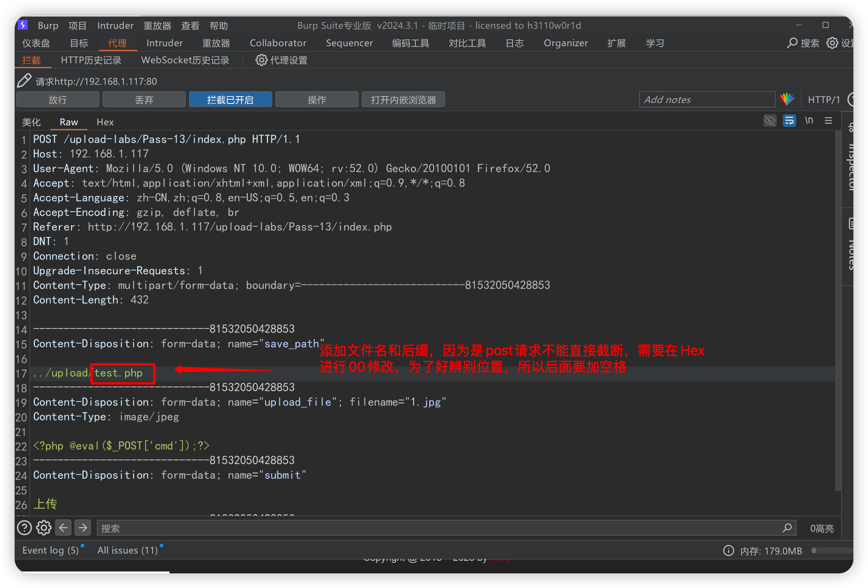This screenshot has height=588, width=868.
Task: Open proxy settings gear icon
Action: [261, 60]
